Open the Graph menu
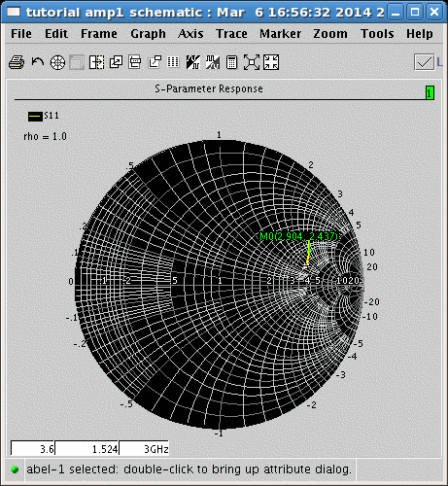Viewport: 448px width, 486px height. coord(148,34)
